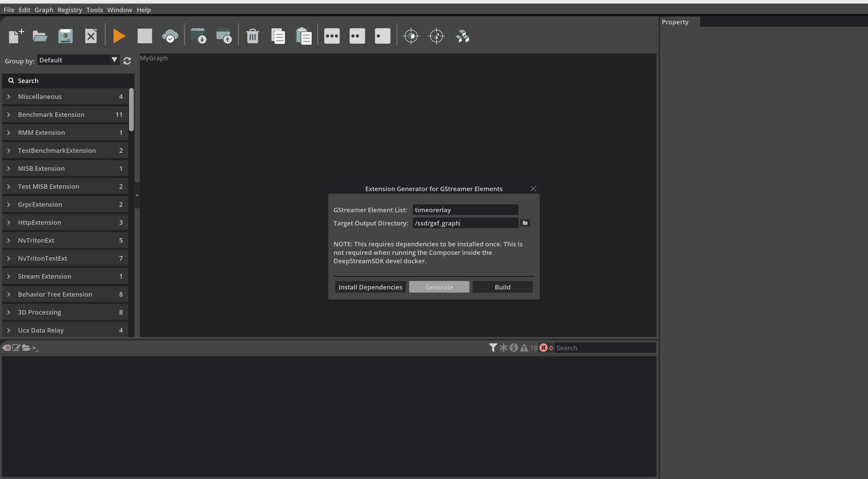Screen dimensions: 868x479
Task: Click the Install Dependencies button
Action: point(370,287)
